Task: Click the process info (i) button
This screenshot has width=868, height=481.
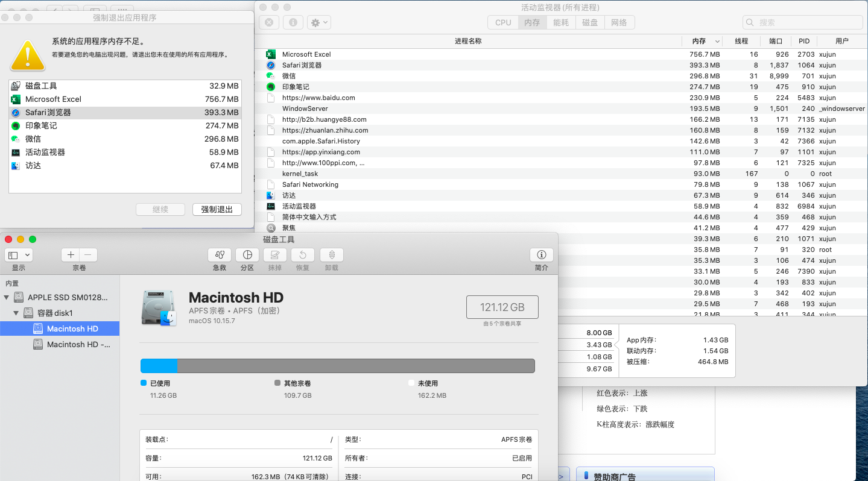Action: pos(293,22)
